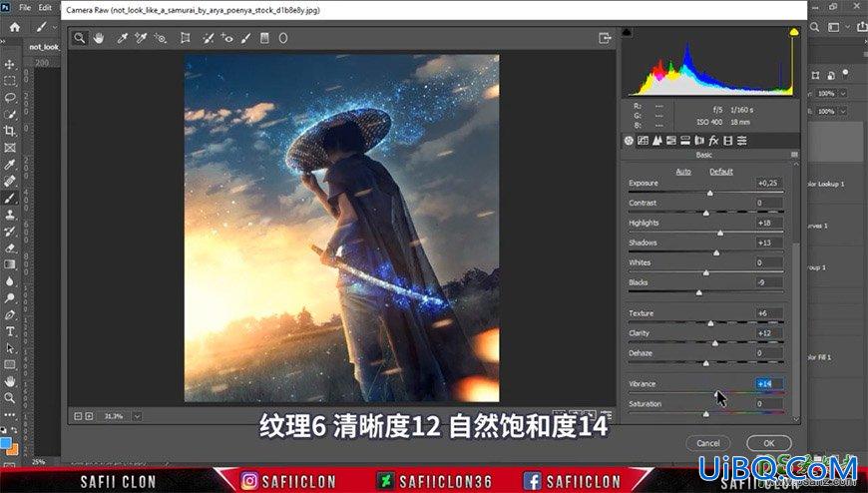Click the Highlights value field

769,223
